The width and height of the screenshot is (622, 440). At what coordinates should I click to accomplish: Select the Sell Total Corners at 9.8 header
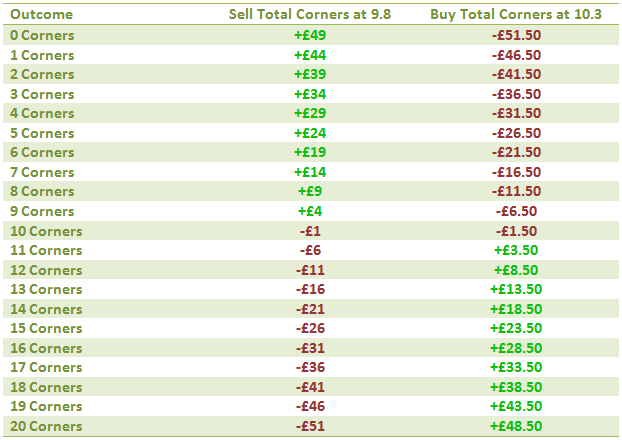click(310, 14)
